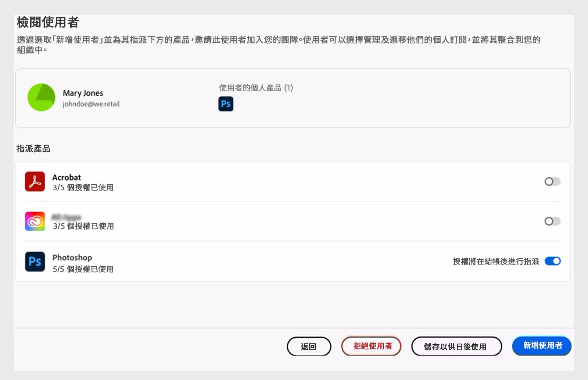This screenshot has width=588, height=380.
Task: Enable the Creative Cloud All Apps toggle
Action: pyautogui.click(x=552, y=221)
